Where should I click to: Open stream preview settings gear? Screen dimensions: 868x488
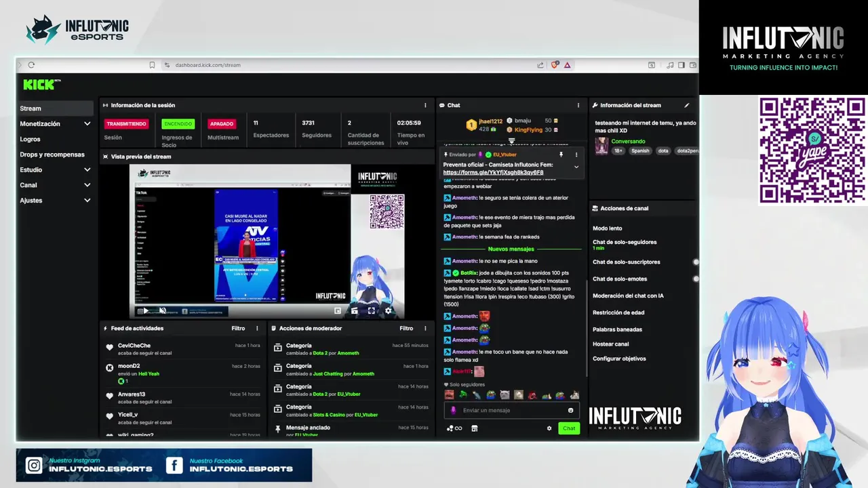coord(389,311)
